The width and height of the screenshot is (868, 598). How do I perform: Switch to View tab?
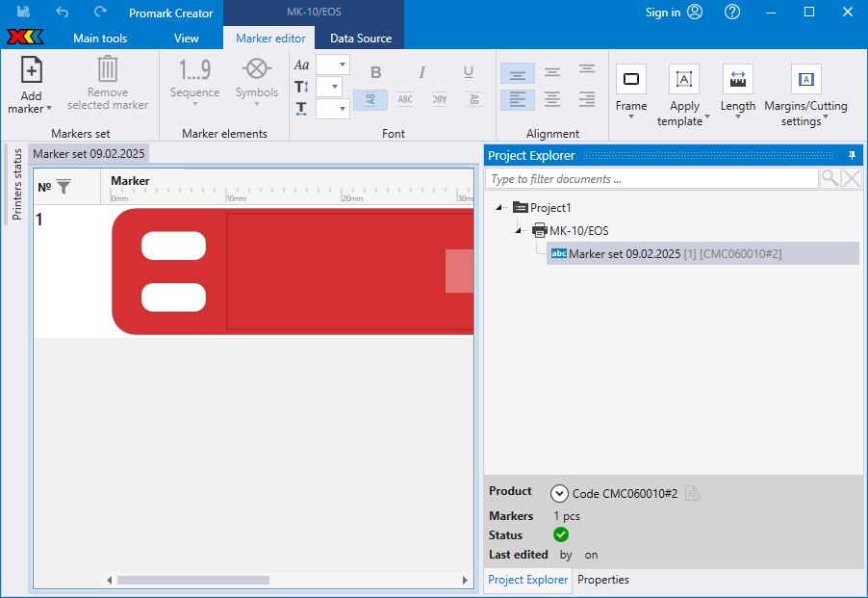click(x=186, y=39)
